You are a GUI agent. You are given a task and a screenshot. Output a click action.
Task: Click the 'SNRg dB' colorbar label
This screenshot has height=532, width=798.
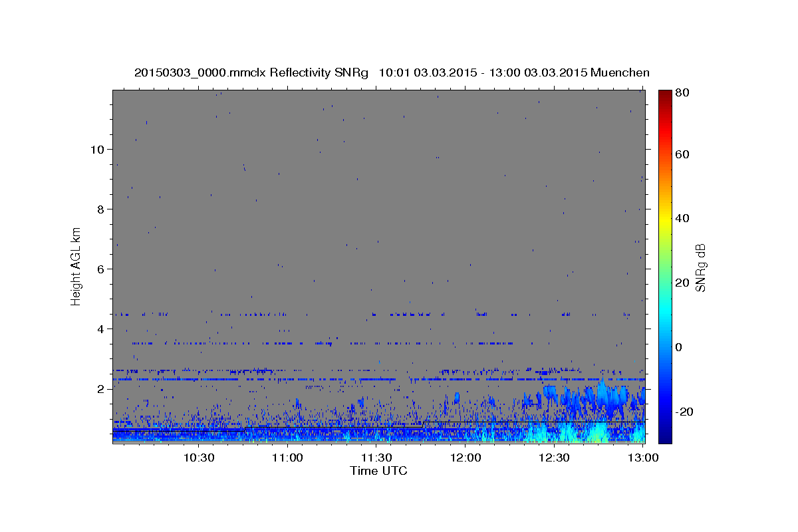(x=700, y=267)
